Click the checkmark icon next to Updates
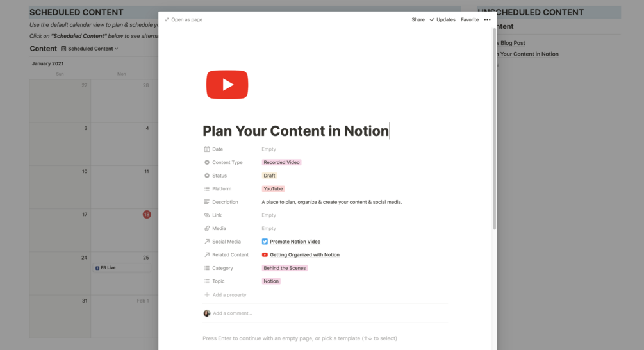The width and height of the screenshot is (644, 350). tap(432, 19)
